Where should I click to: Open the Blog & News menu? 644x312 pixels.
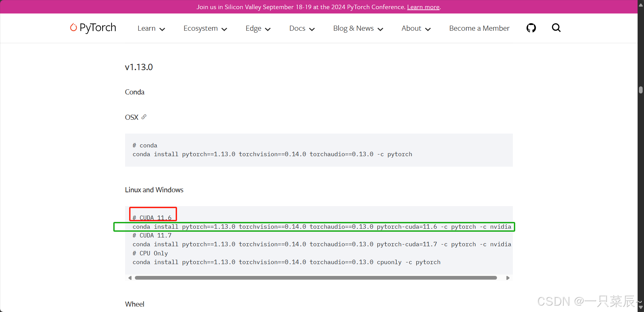point(358,28)
